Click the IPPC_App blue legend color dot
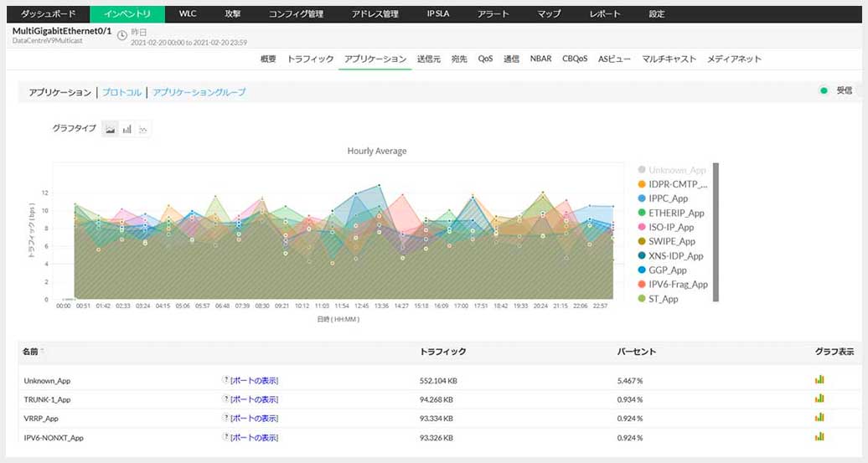Screen dimensions: 868x463 point(642,198)
